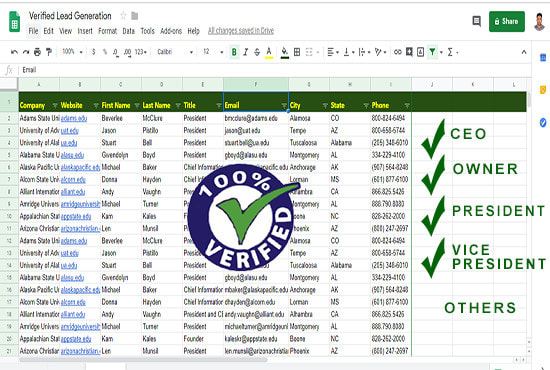550x370 pixels.
Task: Toggle Strikethrough formatting
Action: click(257, 52)
